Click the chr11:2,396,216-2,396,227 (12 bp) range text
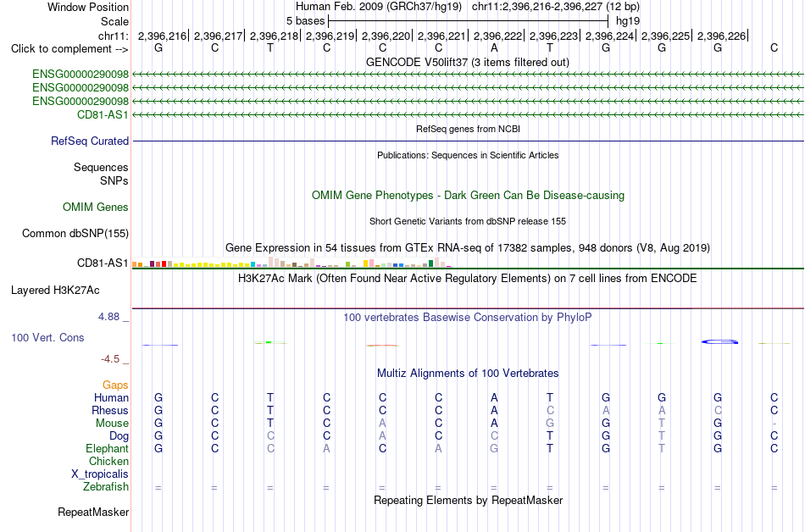The image size is (805, 532). (x=556, y=7)
